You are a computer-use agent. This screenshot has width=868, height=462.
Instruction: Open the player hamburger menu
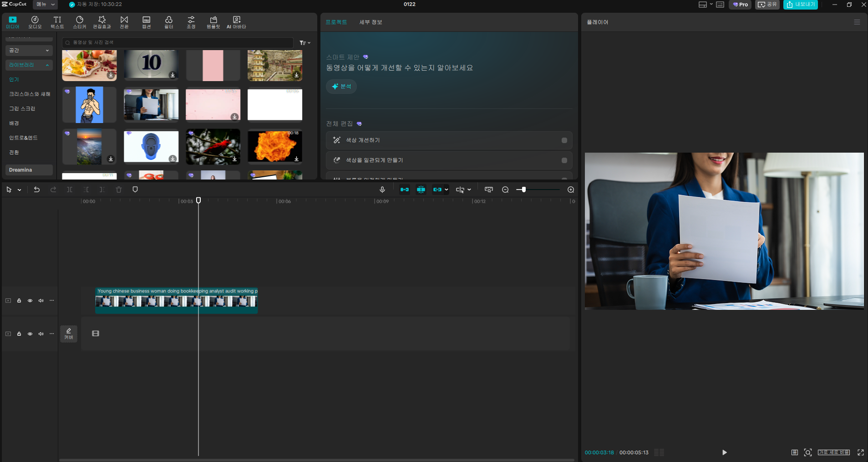(x=857, y=22)
